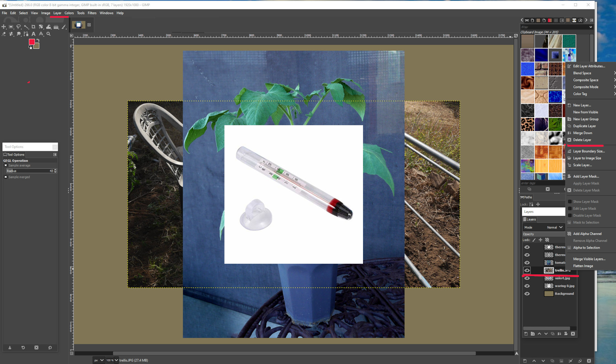Screen dimensions: 616x364
Task: Open the ruler unit px dropdown
Action: click(x=99, y=360)
